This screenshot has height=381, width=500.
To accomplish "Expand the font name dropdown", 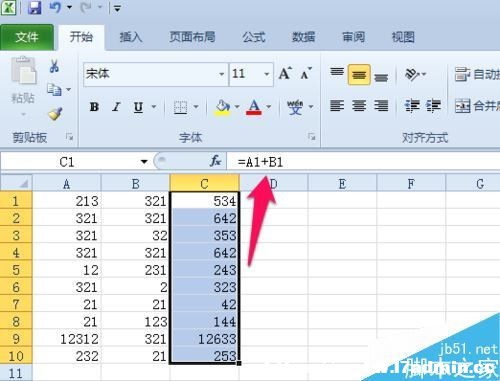I will (x=221, y=74).
